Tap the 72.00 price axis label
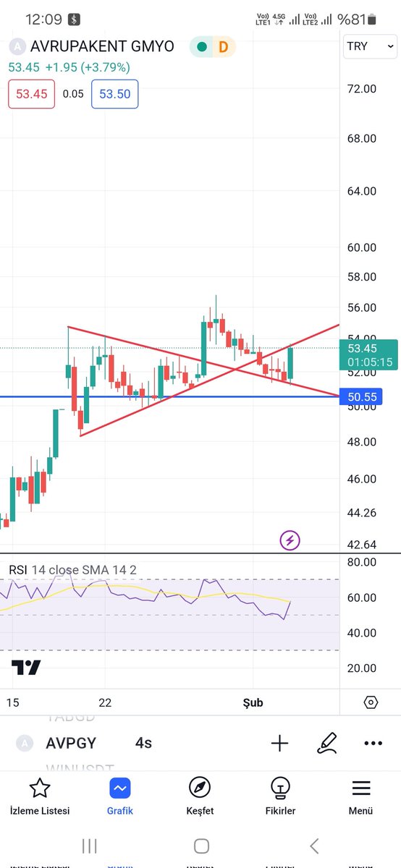Screen dimensions: 401x868 [362, 89]
